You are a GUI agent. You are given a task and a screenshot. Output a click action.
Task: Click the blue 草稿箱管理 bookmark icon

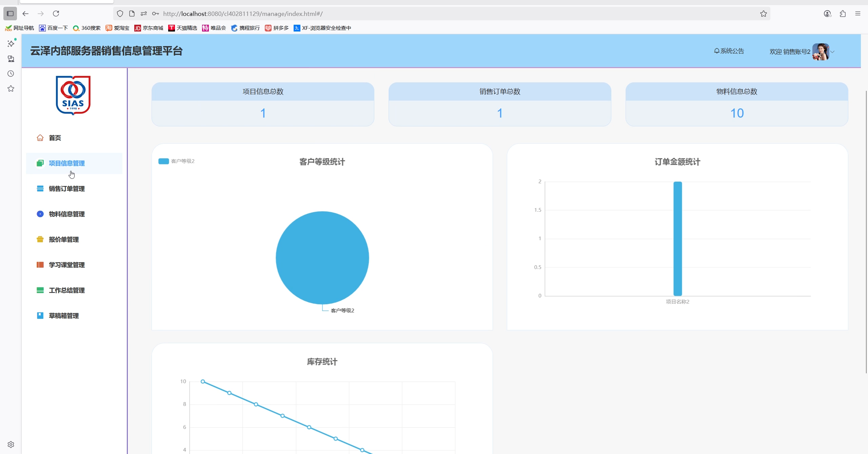click(40, 316)
